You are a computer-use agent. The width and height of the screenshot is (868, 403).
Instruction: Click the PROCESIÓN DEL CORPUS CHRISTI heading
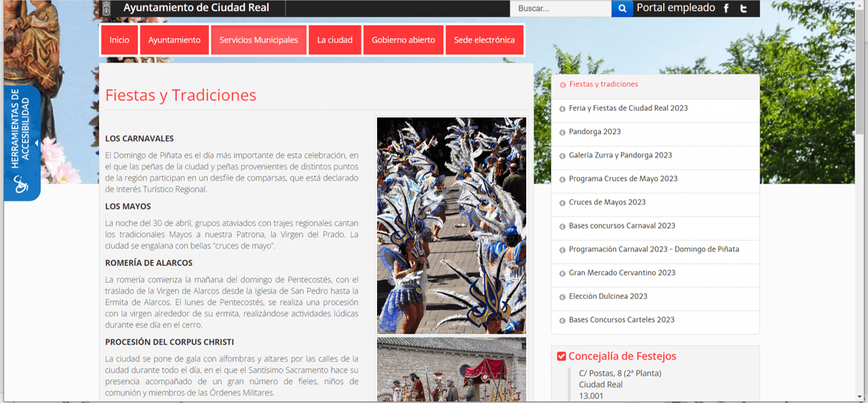170,342
